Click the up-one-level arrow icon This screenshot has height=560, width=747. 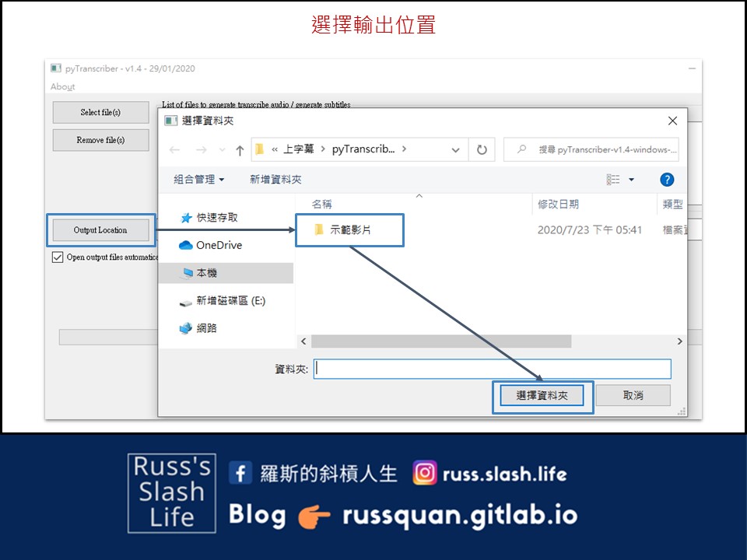click(x=240, y=150)
